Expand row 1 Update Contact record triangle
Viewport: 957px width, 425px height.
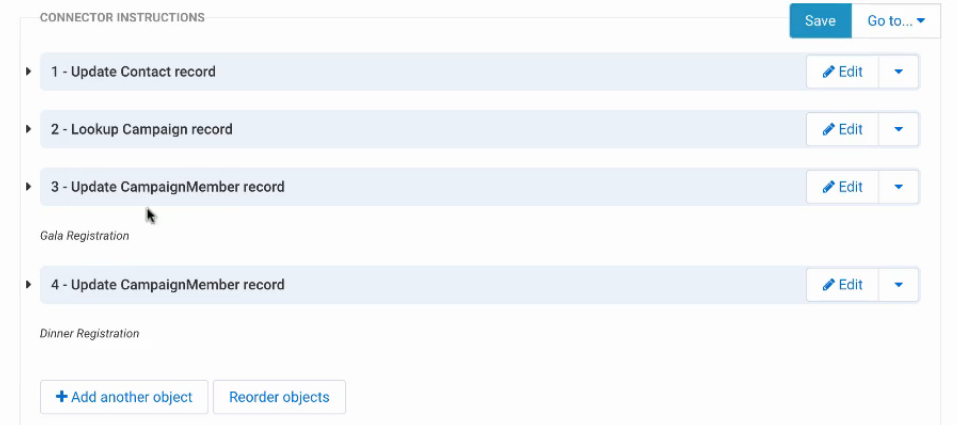point(28,71)
